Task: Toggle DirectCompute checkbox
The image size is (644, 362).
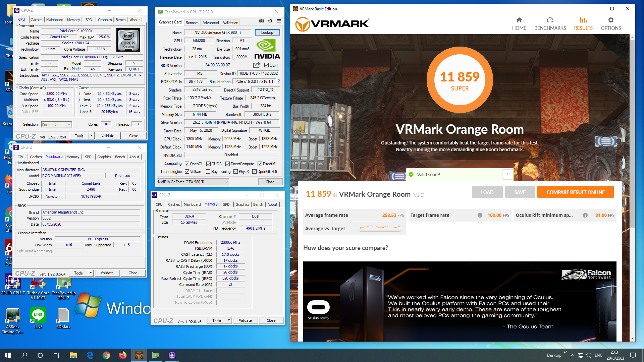Action: 227,164
